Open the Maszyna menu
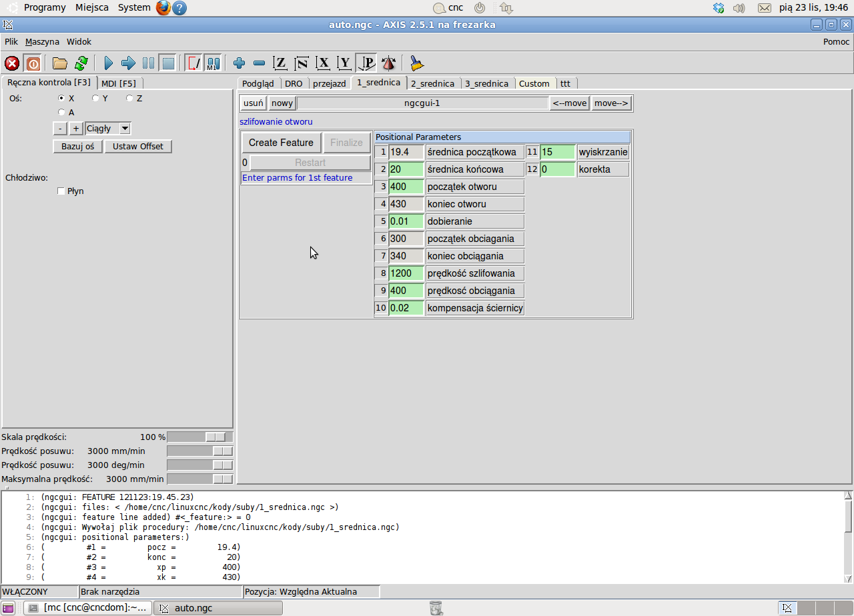Image resolution: width=854 pixels, height=616 pixels. tap(42, 41)
